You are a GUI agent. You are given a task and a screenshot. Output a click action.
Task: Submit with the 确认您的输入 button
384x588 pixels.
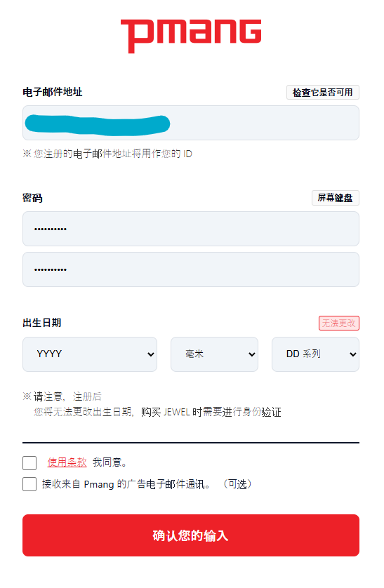[191, 535]
